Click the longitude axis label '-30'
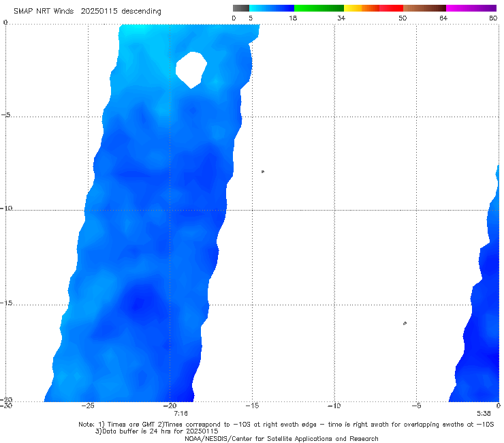The image size is (504, 443). pyautogui.click(x=5, y=406)
